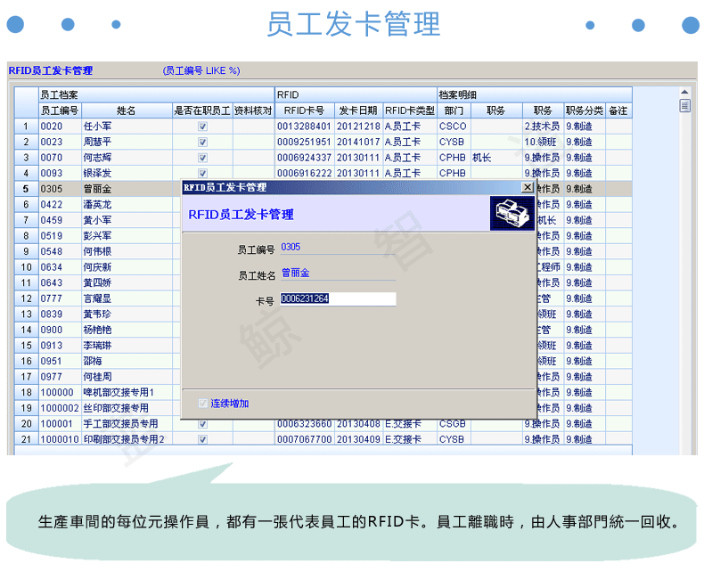704x588 pixels.
Task: Click name cell 何伟根
Action: point(127,252)
